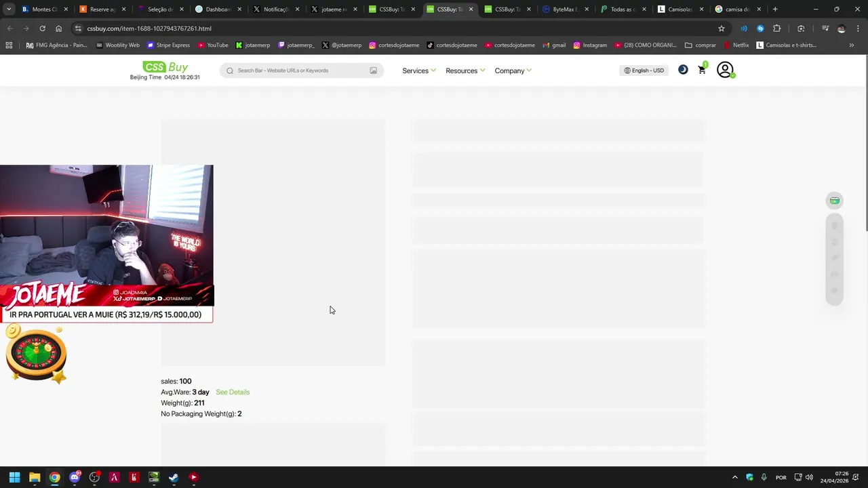Click the address bar URL
This screenshot has width=868, height=488.
[x=149, y=28]
